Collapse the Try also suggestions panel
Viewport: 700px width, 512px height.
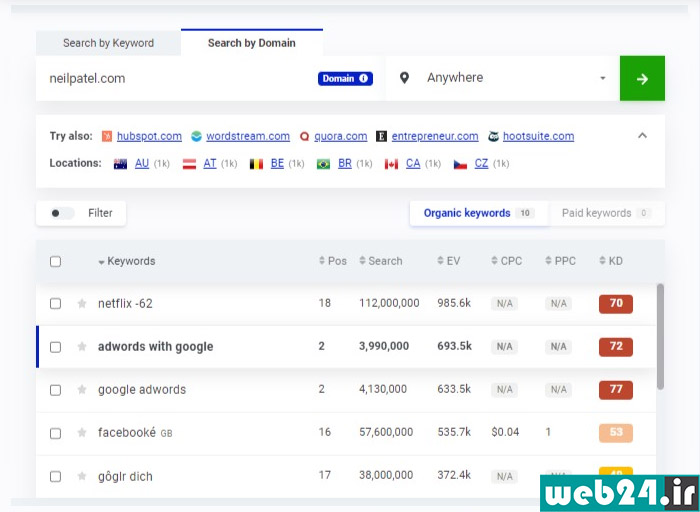(642, 135)
